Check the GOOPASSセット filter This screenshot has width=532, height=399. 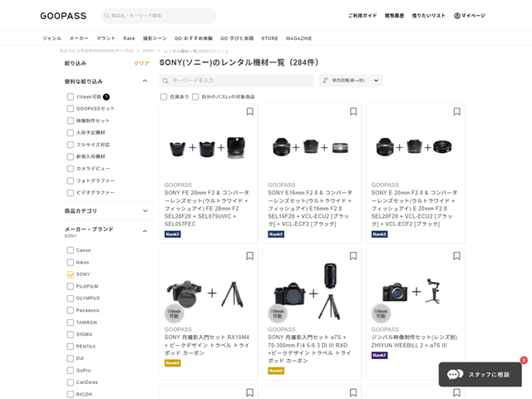[70, 109]
